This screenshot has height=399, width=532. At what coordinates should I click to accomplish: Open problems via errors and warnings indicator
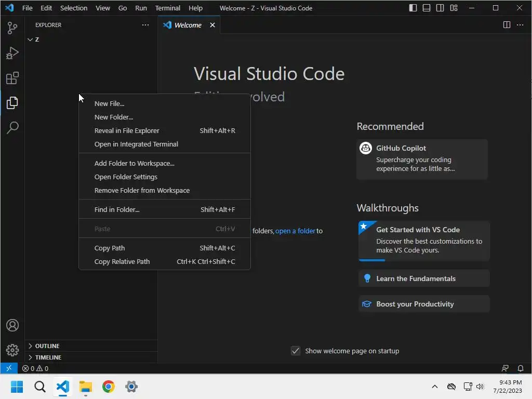[x=35, y=368]
